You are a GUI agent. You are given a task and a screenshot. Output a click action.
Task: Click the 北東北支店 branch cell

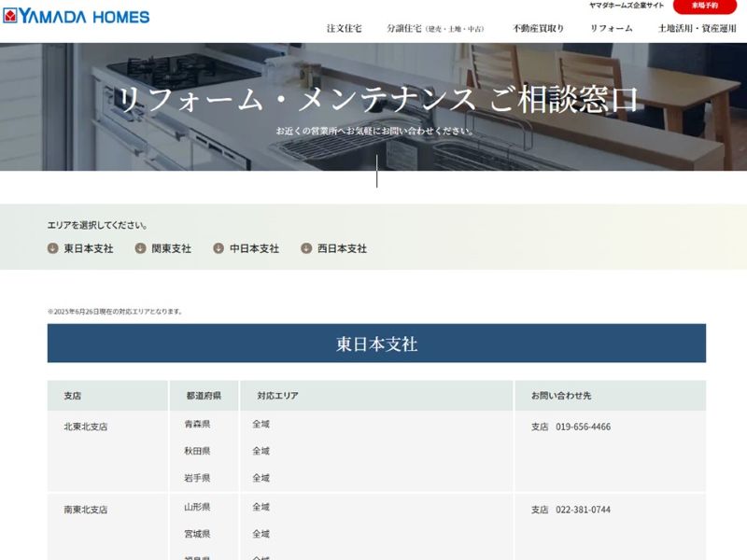click(86, 427)
